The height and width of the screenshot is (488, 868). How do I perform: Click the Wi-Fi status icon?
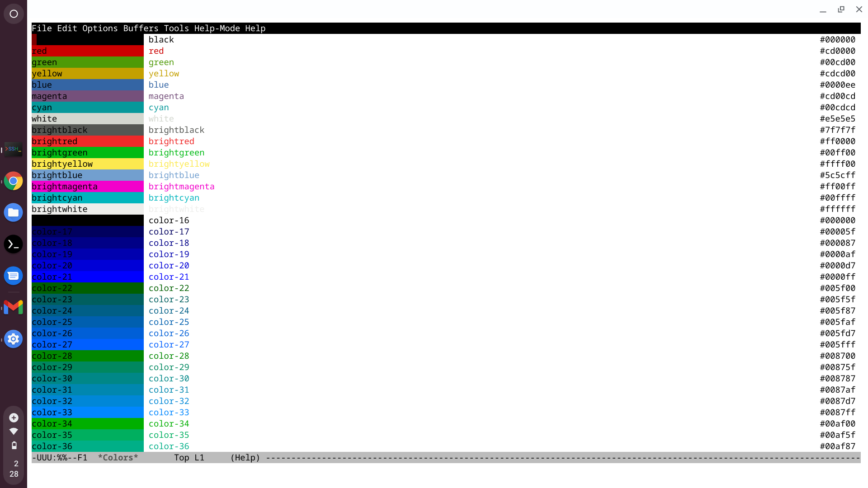(14, 432)
